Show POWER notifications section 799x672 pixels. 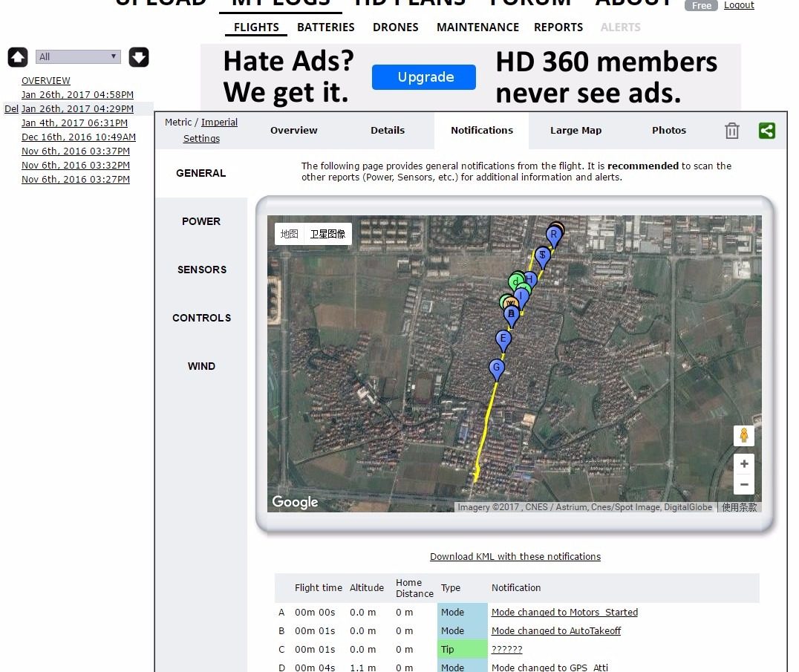tap(201, 221)
